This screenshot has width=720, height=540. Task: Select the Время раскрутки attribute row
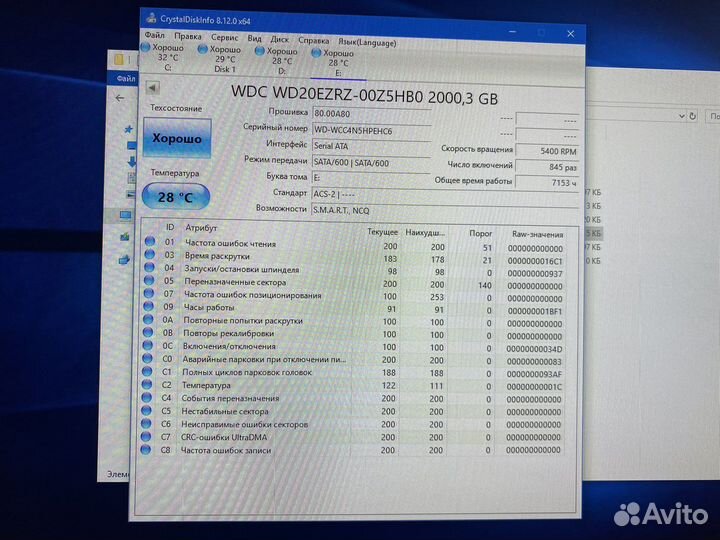tap(354, 258)
